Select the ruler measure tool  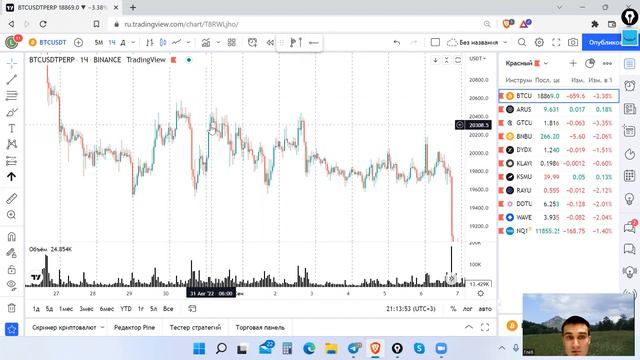tap(11, 199)
